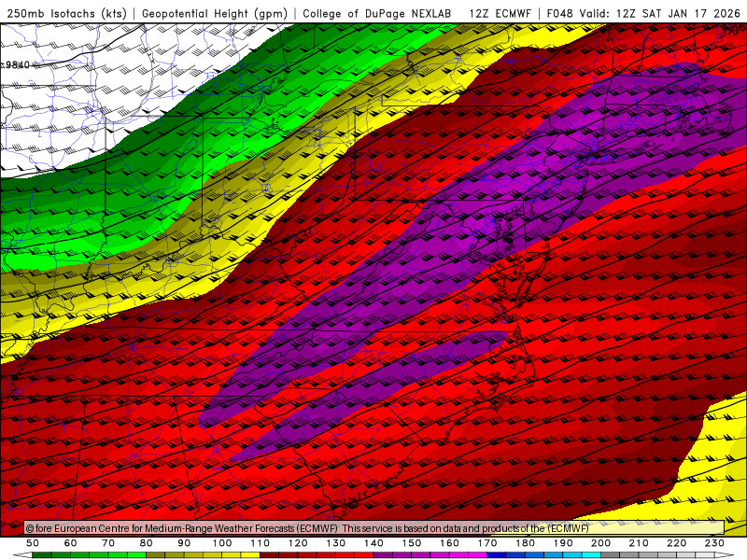
Task: Select the '100' knots scale label
Action: (222, 543)
